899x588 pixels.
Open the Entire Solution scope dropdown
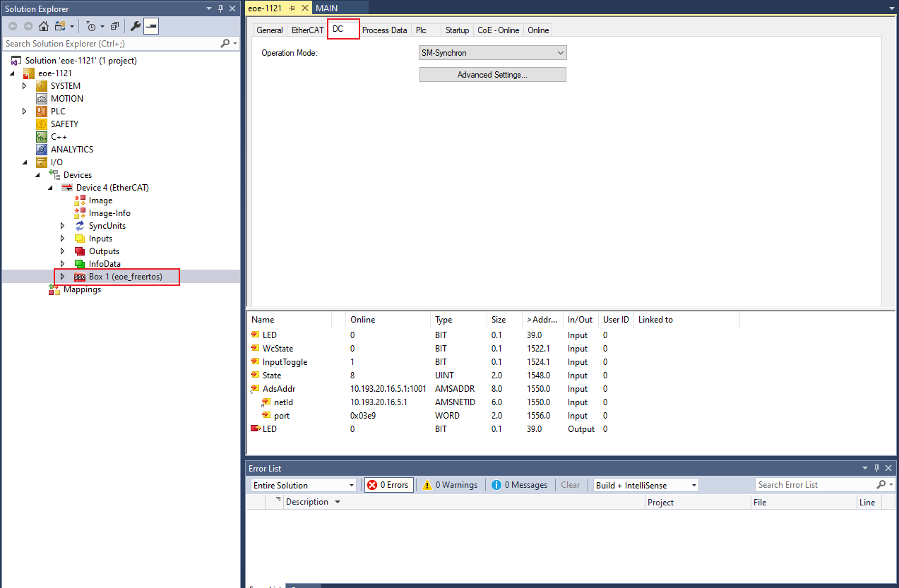[x=304, y=485]
